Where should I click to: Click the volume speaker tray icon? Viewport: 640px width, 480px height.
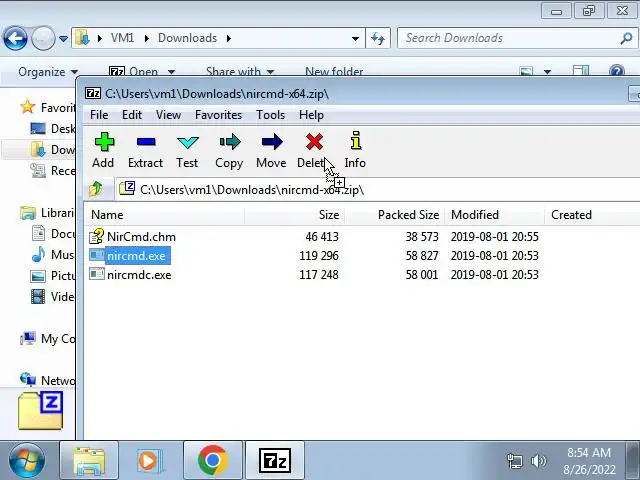pos(539,461)
